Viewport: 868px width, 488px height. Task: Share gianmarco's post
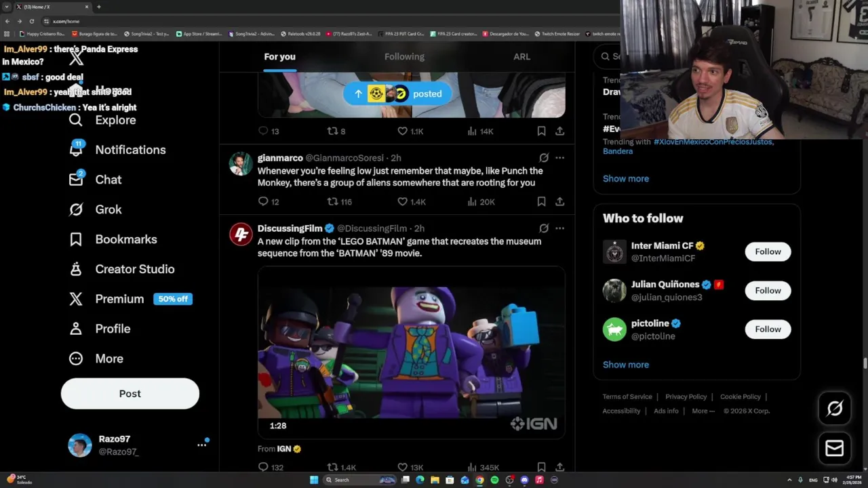559,201
